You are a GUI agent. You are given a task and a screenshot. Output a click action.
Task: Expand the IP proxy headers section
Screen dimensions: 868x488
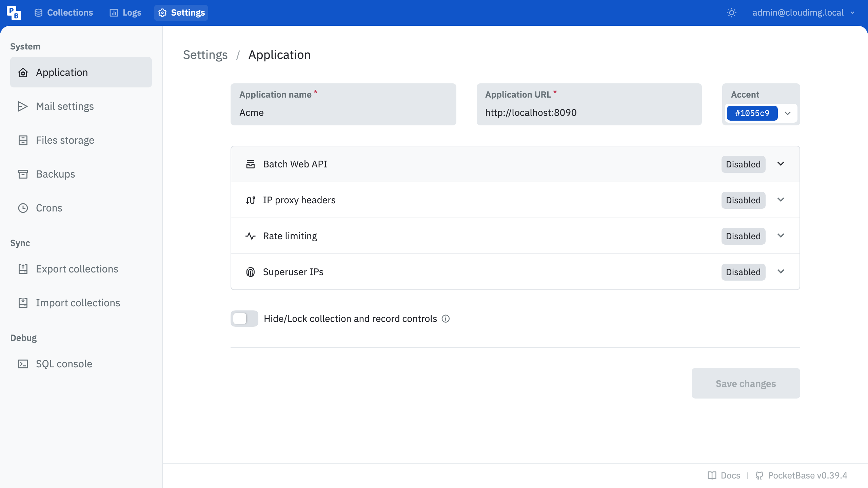pyautogui.click(x=781, y=200)
